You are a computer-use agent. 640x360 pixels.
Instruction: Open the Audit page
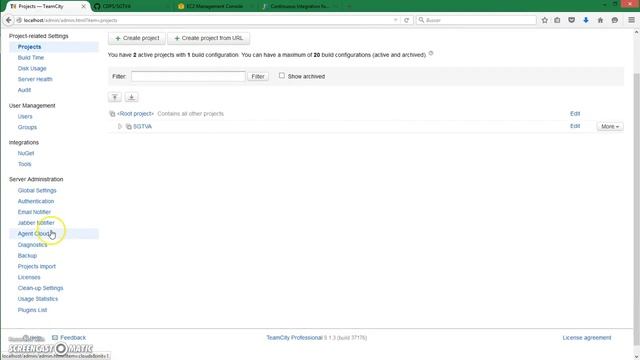click(24, 90)
